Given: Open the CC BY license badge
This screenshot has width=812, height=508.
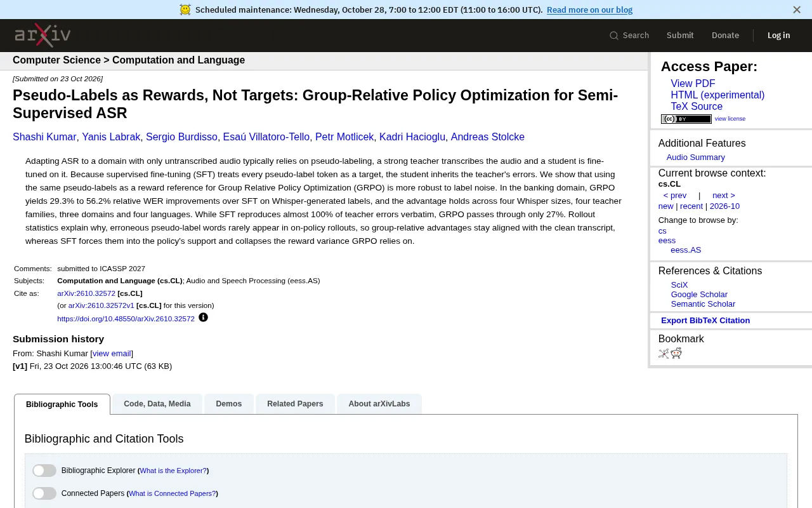Looking at the screenshot, I should click(686, 119).
